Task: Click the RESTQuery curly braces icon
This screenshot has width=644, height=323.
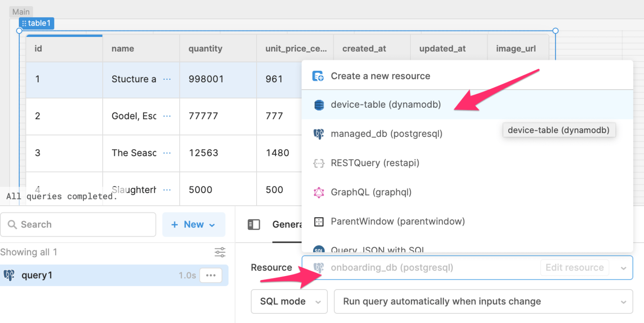Action: (319, 163)
